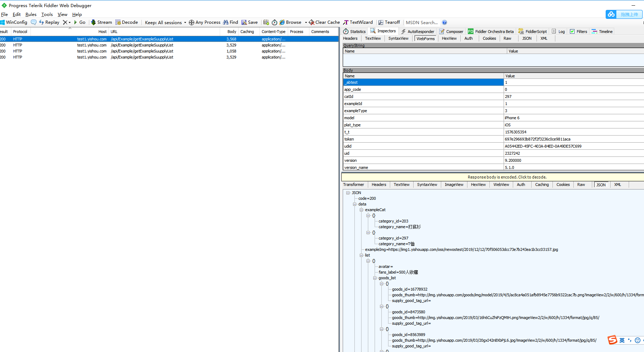Toggle Stream mode in the toolbar
Image resolution: width=644 pixels, height=352 pixels.
[x=101, y=22]
